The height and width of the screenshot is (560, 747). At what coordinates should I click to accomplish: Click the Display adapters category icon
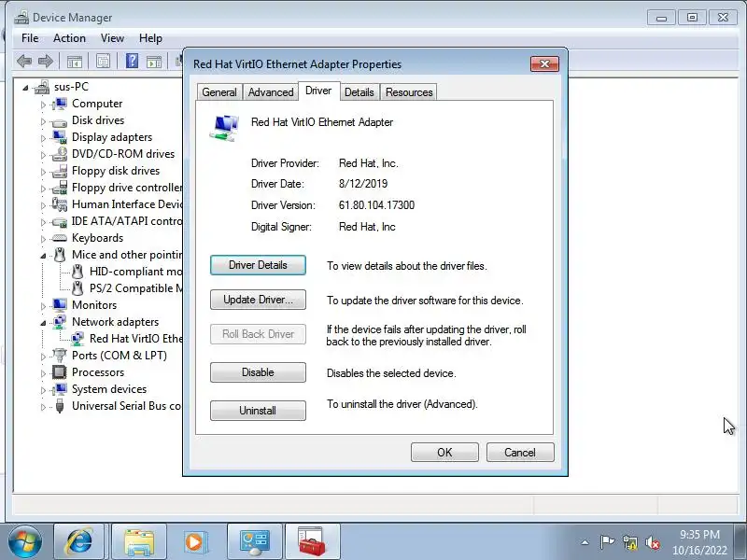[x=60, y=137]
